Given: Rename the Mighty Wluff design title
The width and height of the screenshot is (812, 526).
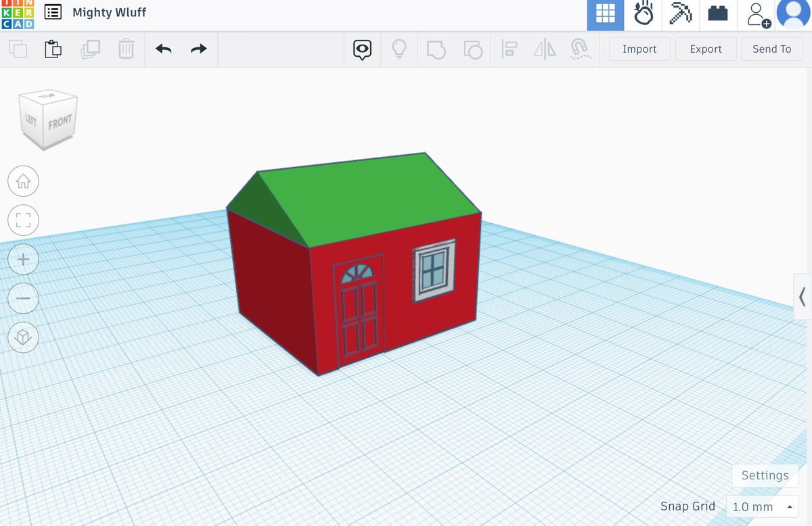Looking at the screenshot, I should click(x=110, y=12).
